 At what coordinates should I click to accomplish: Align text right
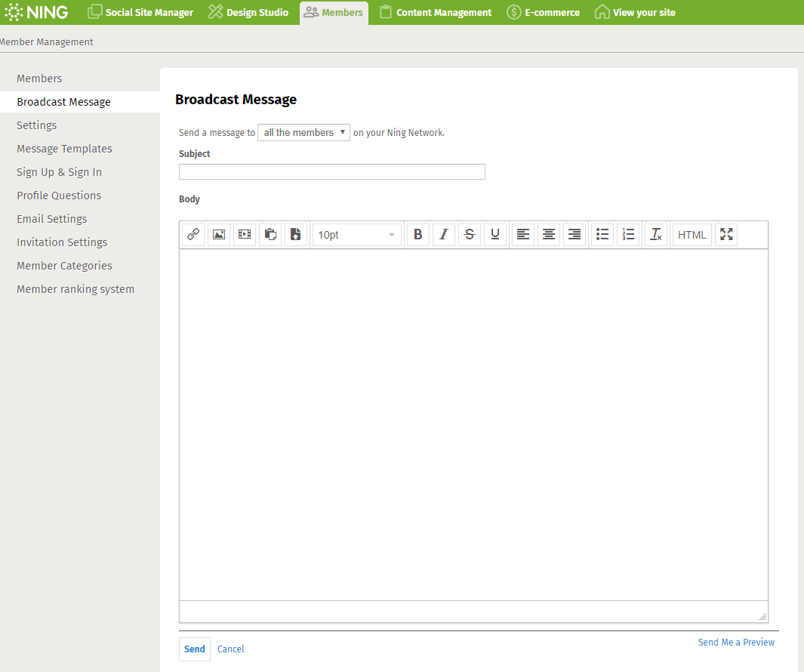(x=575, y=234)
